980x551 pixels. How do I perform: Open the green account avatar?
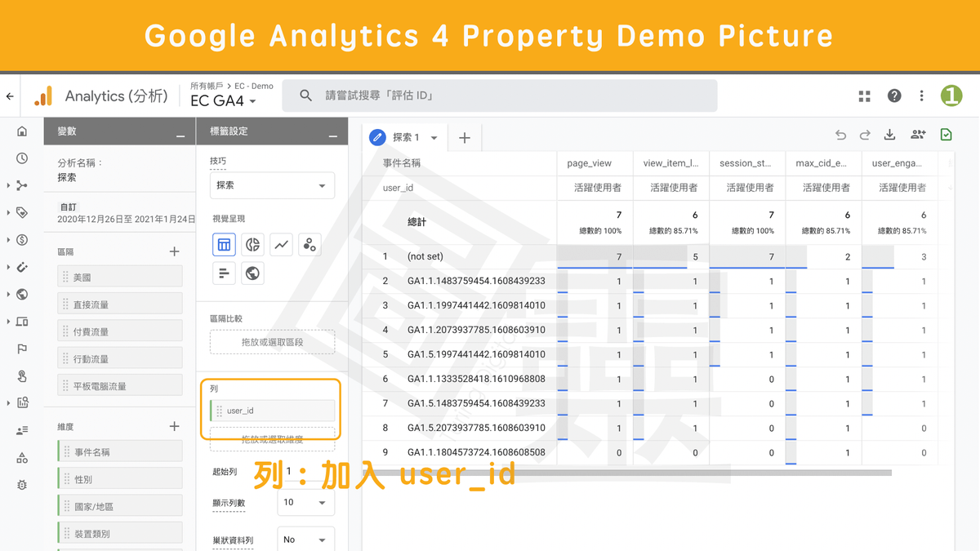[x=951, y=96]
